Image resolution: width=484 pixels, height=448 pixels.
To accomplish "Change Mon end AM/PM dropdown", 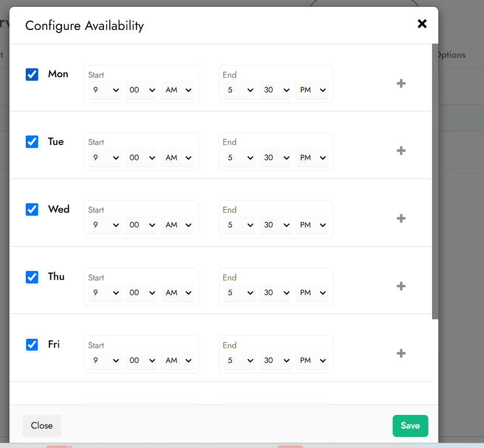I will (311, 90).
